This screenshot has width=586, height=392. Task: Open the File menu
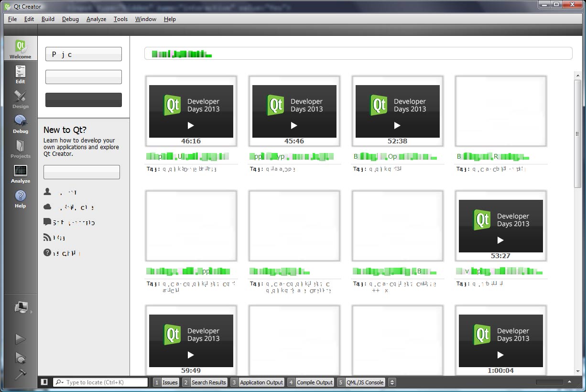12,19
